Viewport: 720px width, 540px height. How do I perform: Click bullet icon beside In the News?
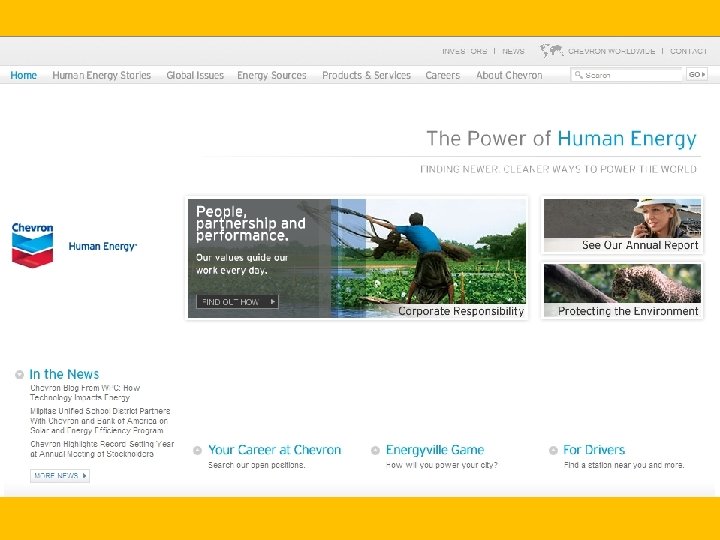coord(19,375)
